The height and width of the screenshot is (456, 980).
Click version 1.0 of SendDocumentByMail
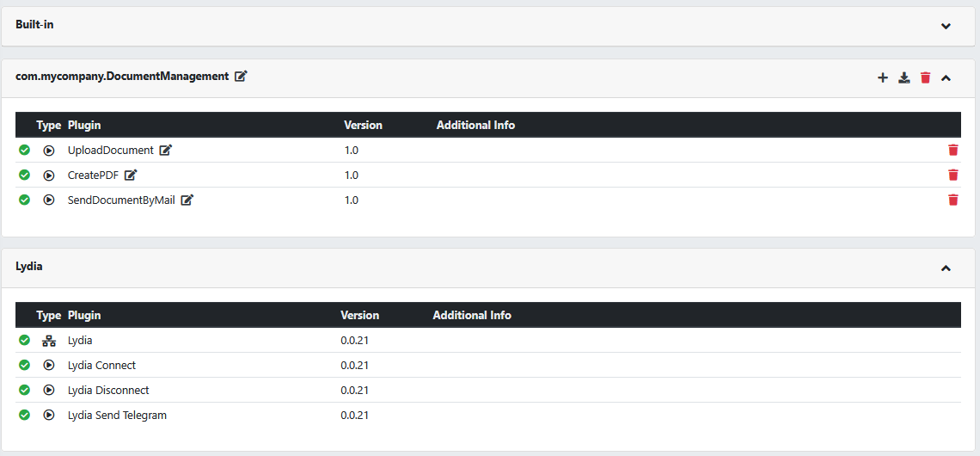352,200
